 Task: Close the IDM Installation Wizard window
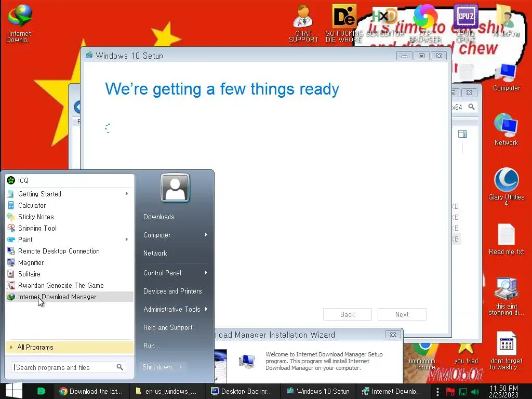[393, 335]
